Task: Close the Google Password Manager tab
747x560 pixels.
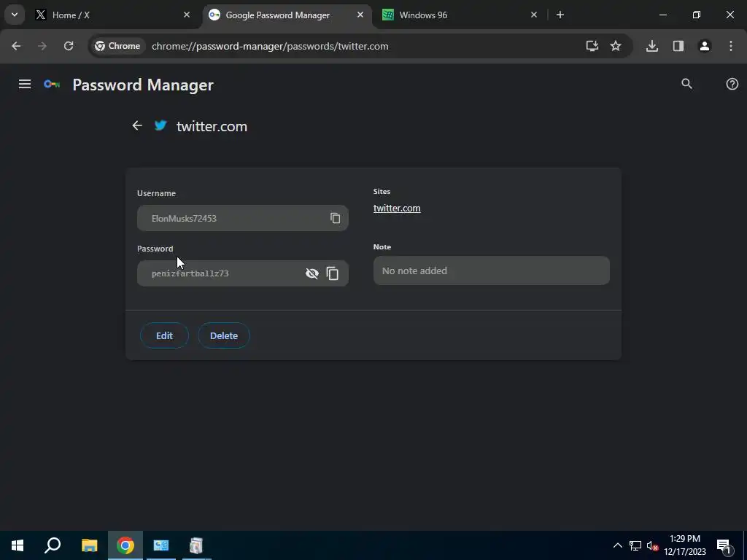Action: tap(360, 15)
